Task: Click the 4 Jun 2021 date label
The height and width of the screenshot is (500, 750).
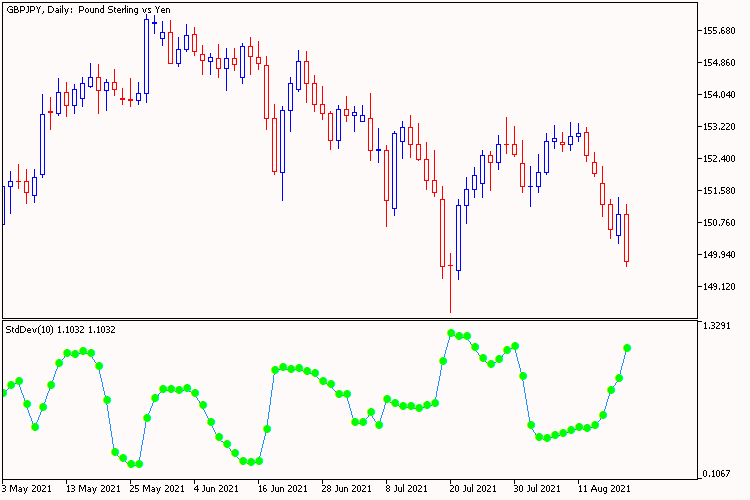Action: click(216, 489)
